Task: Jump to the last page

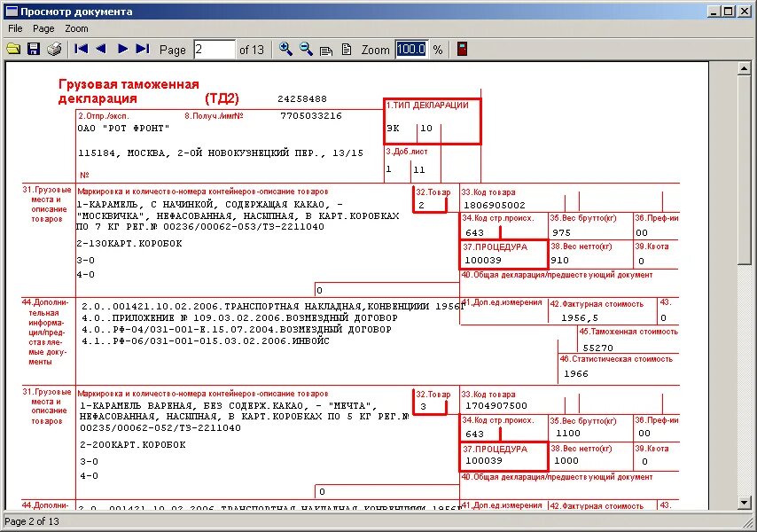Action: coord(143,49)
